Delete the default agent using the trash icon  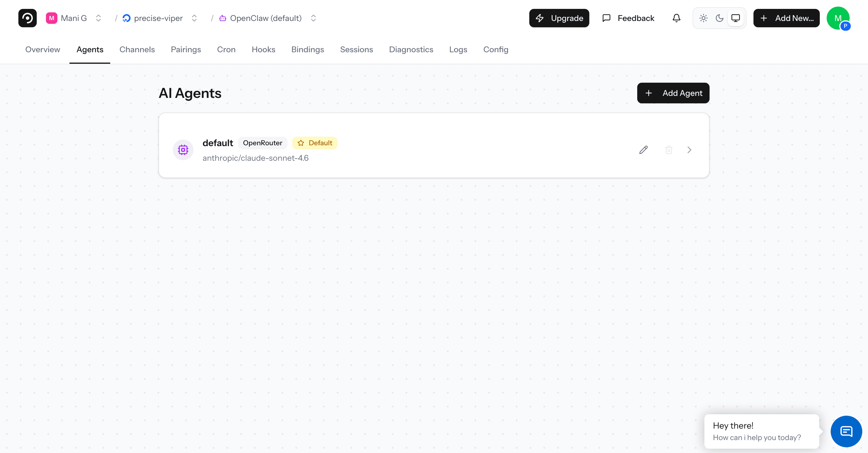(x=669, y=150)
